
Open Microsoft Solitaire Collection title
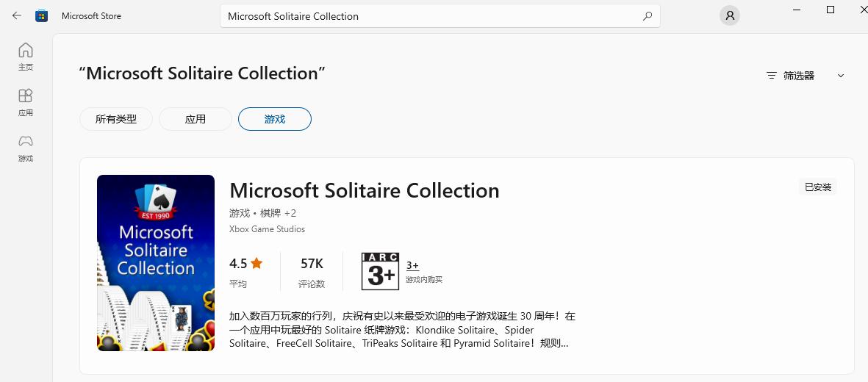[364, 190]
